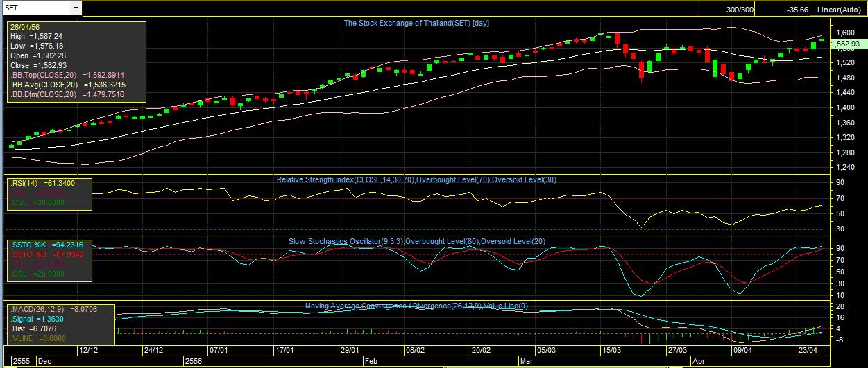868x368 pixels.
Task: Click the 08/02 date marker
Action: [x=414, y=351]
